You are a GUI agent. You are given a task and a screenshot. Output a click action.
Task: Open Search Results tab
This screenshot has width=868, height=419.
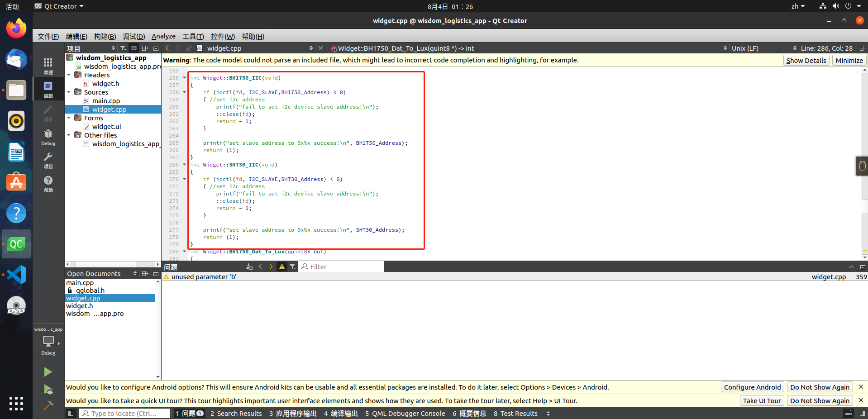click(236, 413)
